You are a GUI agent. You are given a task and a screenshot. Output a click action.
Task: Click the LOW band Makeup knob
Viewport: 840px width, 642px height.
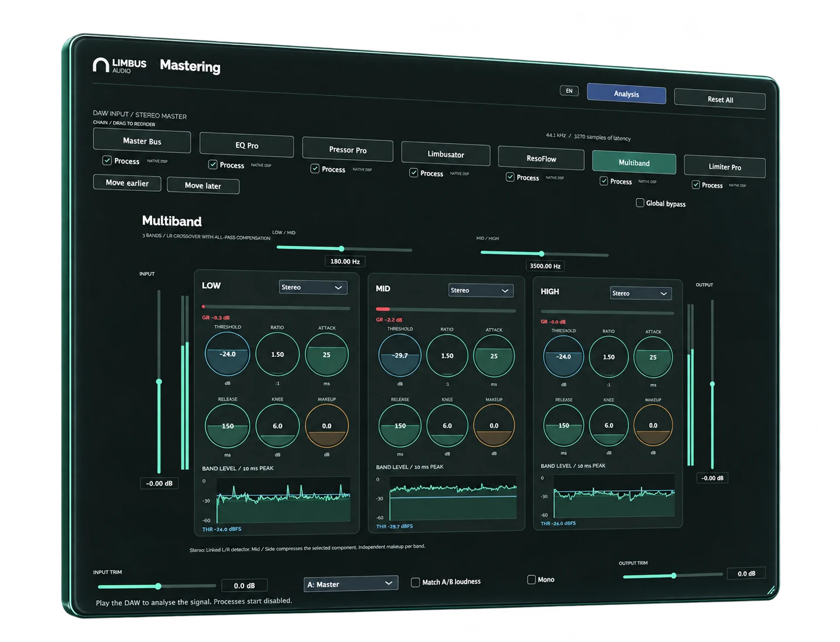coord(327,426)
